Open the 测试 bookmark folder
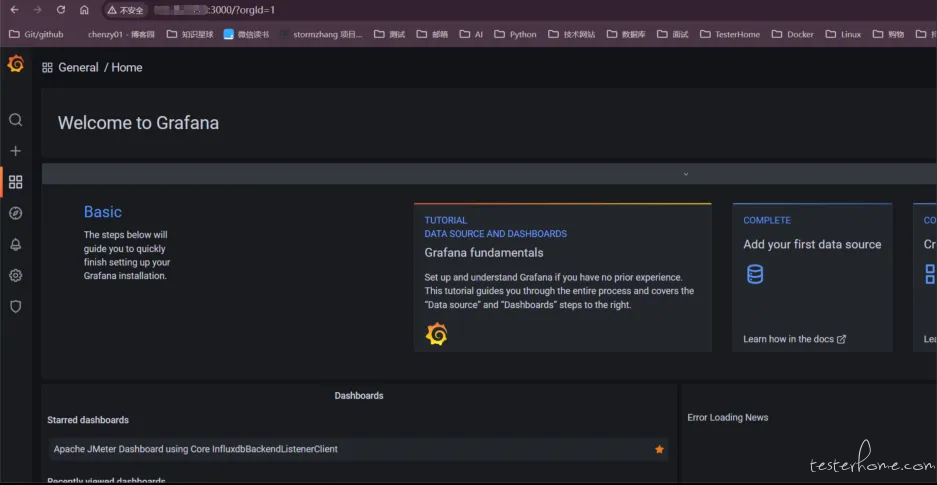937x485 pixels. (x=390, y=34)
